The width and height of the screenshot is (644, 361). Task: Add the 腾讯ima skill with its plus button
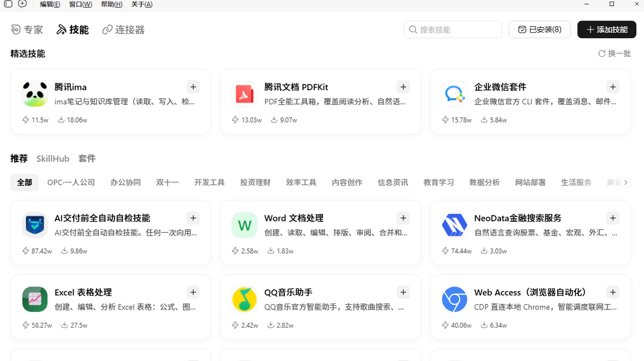tap(193, 86)
